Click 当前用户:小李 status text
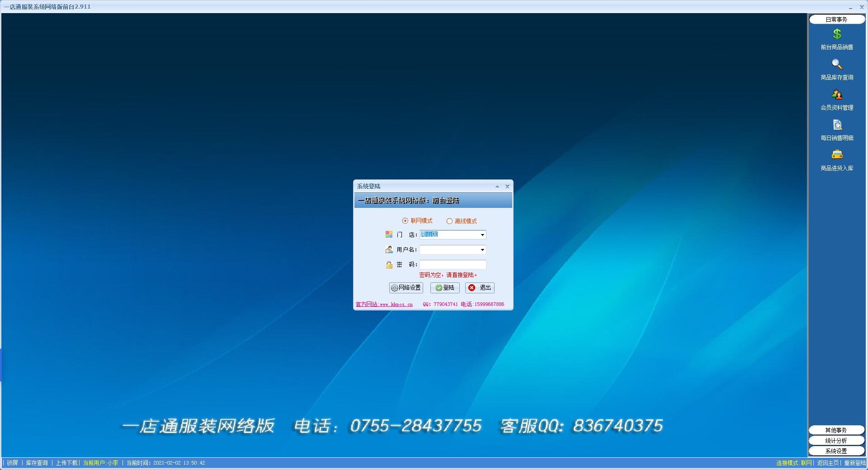Image resolution: width=868 pixels, height=470 pixels. click(100, 463)
